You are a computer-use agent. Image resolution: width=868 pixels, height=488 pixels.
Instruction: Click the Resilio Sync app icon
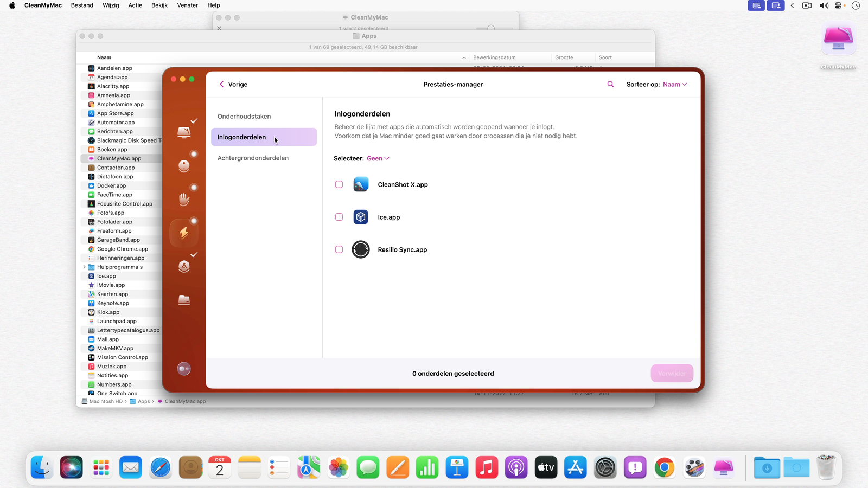pyautogui.click(x=361, y=249)
